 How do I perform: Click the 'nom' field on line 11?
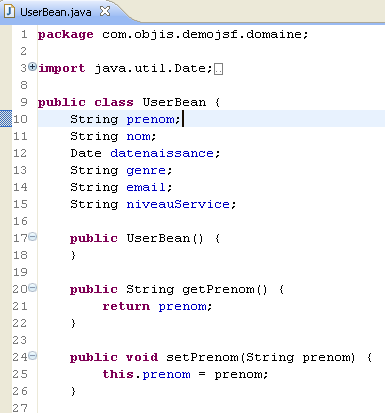(x=138, y=136)
